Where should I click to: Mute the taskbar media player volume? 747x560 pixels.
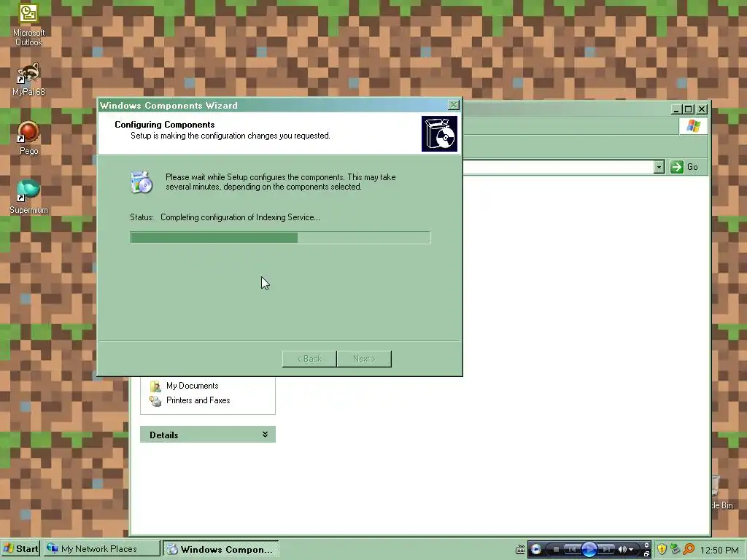[x=622, y=550]
